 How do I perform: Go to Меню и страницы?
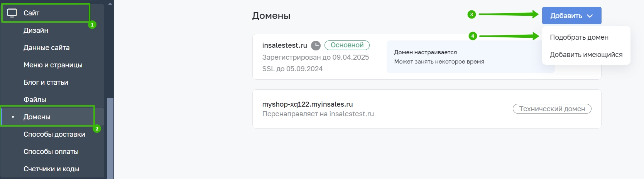(53, 65)
